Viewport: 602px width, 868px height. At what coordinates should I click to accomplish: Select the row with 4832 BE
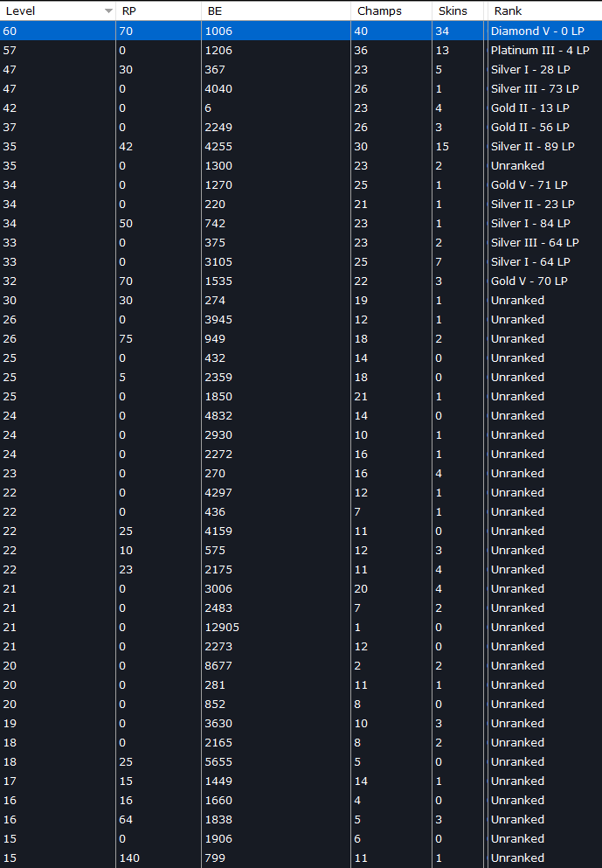(x=301, y=416)
